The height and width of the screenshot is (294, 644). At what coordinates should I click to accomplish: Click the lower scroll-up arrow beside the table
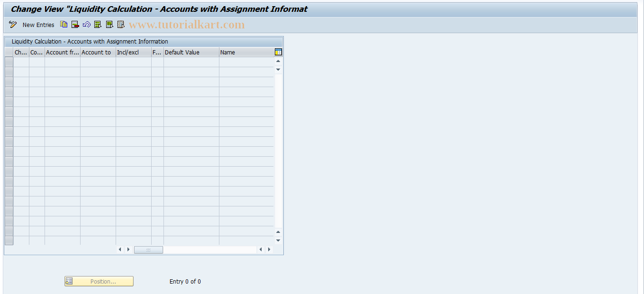pos(278,232)
